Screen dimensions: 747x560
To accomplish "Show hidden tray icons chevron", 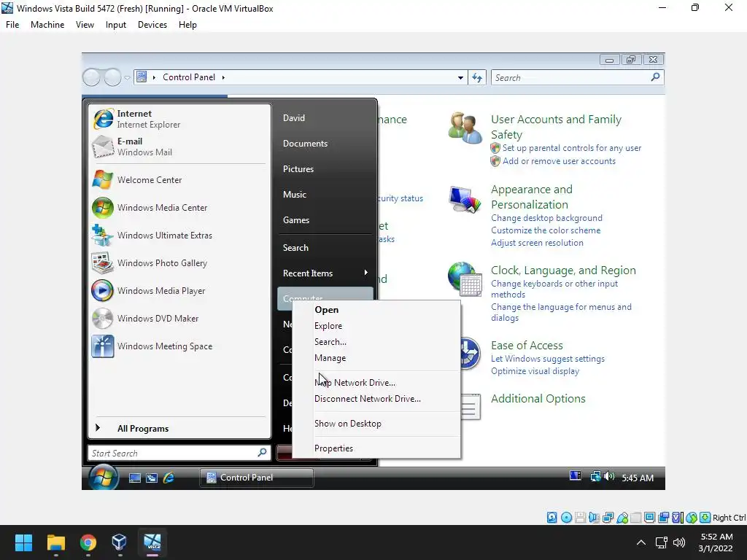I will [641, 542].
